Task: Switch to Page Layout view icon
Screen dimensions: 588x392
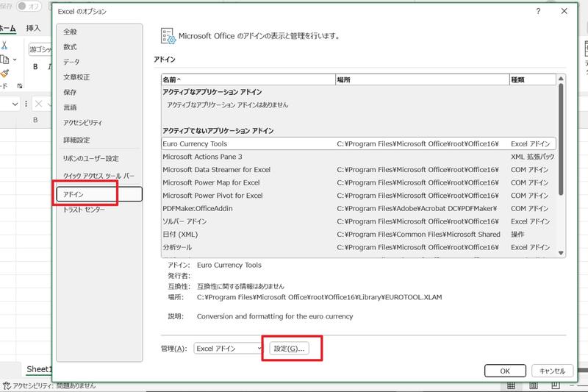Action: (534, 385)
